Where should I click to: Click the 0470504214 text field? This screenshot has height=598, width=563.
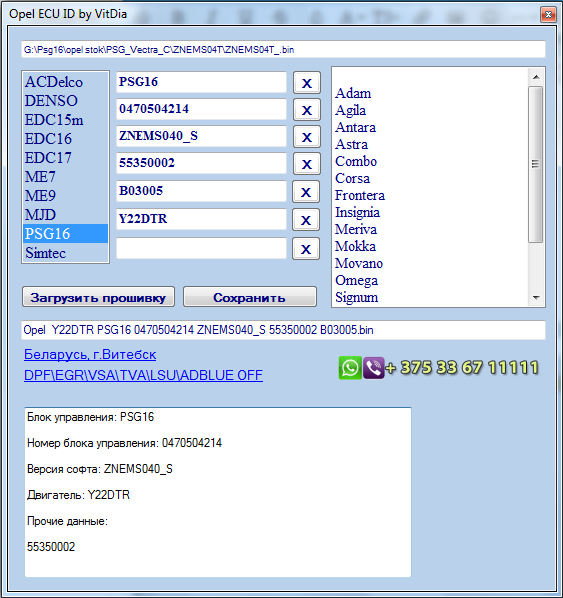coord(201,109)
